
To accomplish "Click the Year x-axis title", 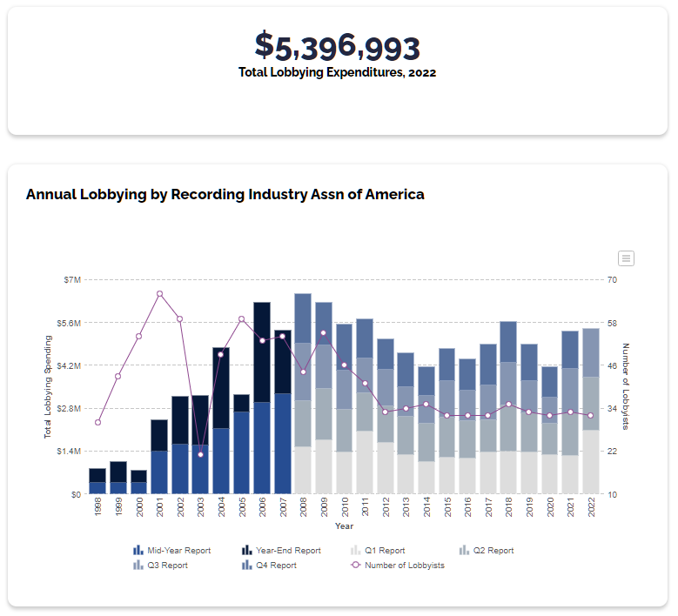I will [344, 526].
